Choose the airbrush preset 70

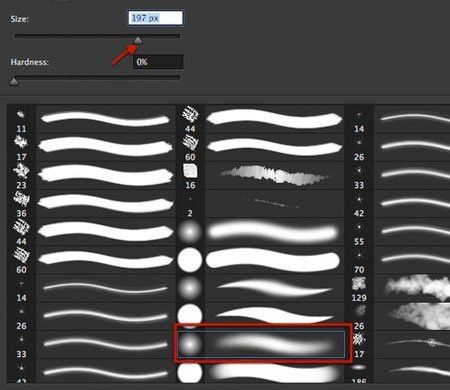coord(398,260)
